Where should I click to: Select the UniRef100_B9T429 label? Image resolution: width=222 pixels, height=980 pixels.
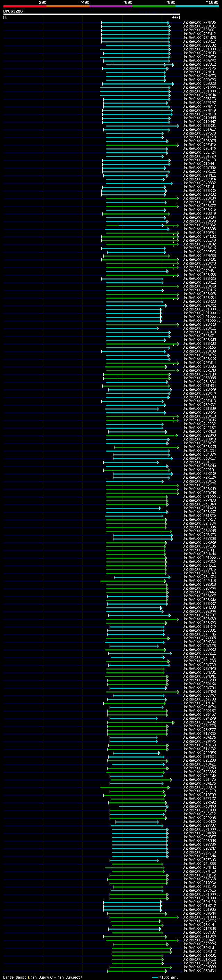199,508
